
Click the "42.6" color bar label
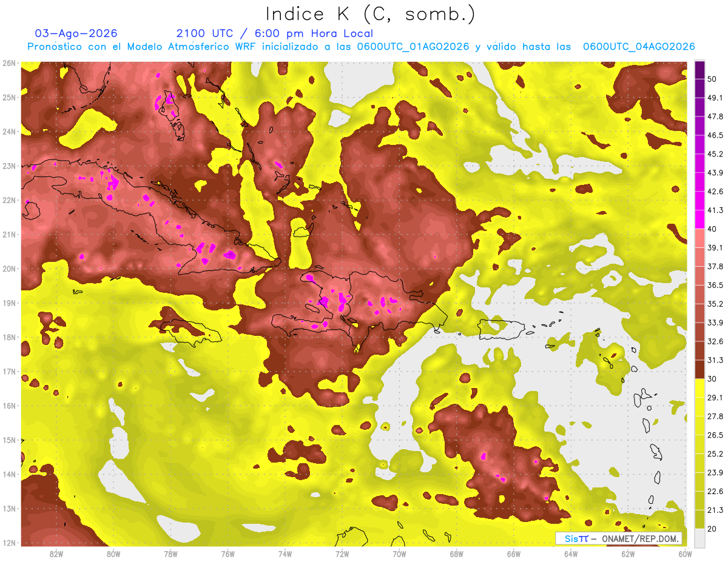click(x=715, y=192)
